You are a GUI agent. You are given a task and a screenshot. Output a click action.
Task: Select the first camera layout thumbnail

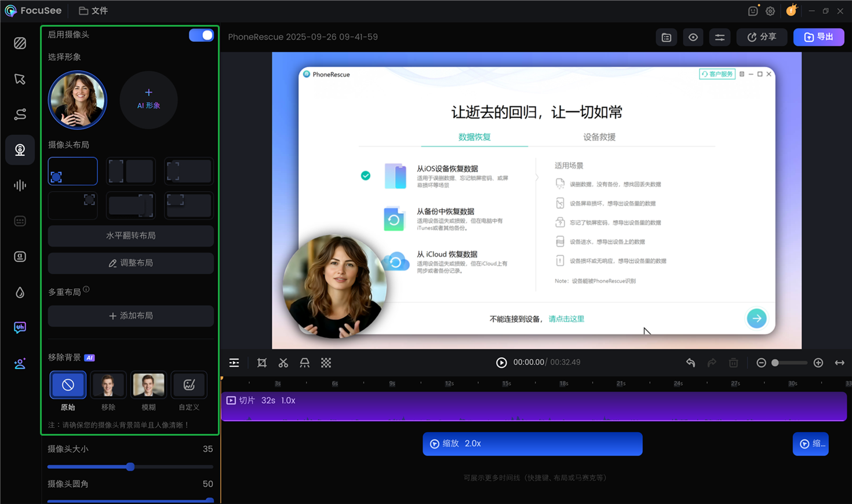click(x=73, y=171)
